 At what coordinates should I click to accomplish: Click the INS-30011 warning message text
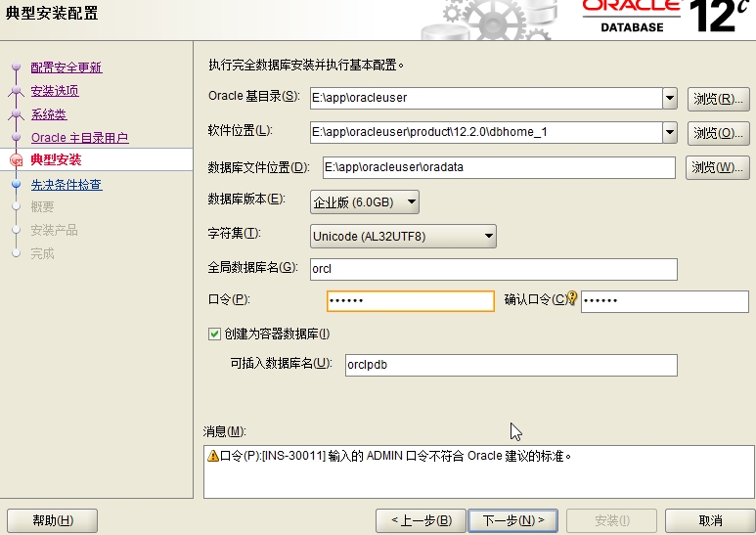tap(395, 456)
